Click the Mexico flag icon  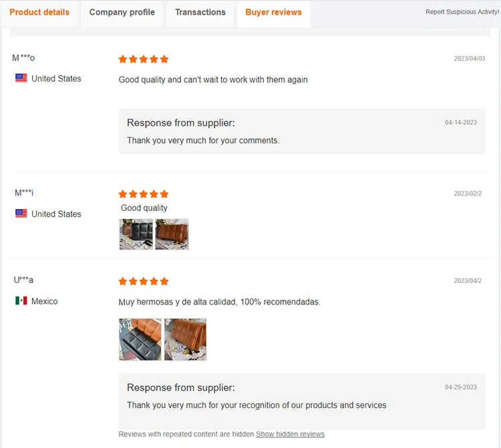(21, 301)
